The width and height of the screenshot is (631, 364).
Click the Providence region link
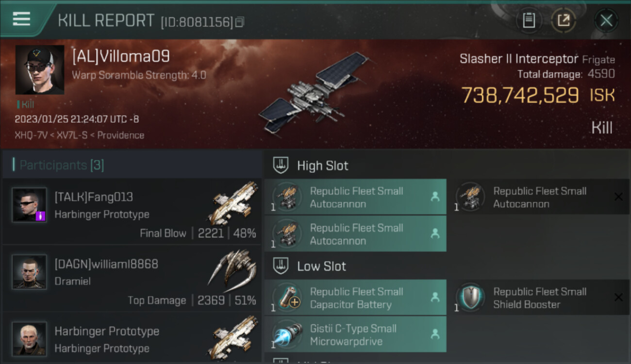[120, 135]
